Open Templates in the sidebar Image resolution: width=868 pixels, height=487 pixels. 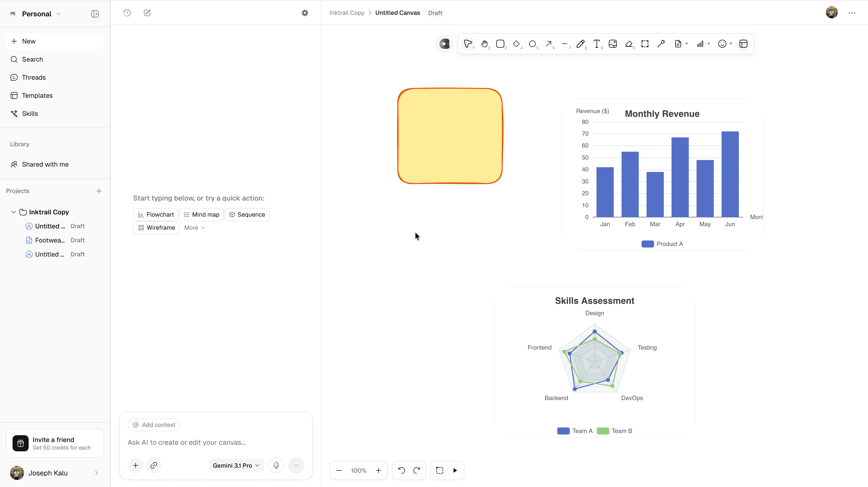37,95
